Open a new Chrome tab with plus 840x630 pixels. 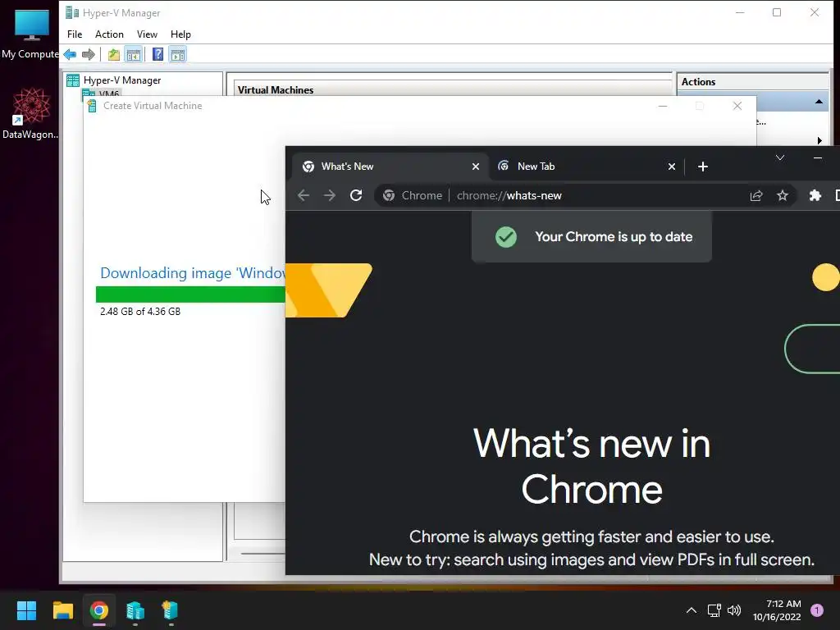click(x=703, y=167)
